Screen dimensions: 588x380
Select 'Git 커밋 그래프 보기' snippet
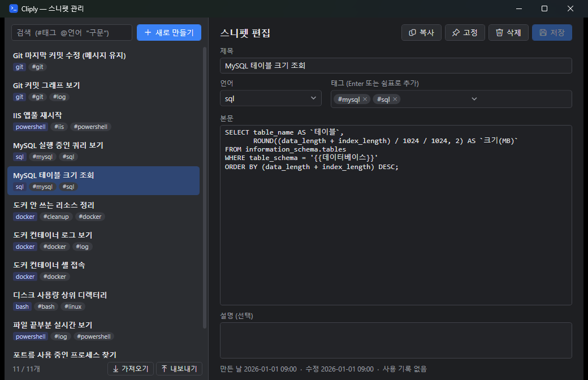click(103, 91)
